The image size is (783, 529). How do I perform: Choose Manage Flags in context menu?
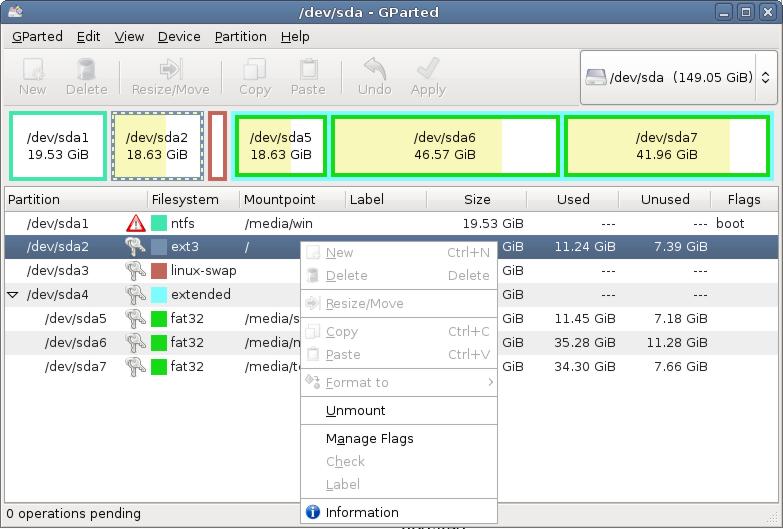point(398,439)
